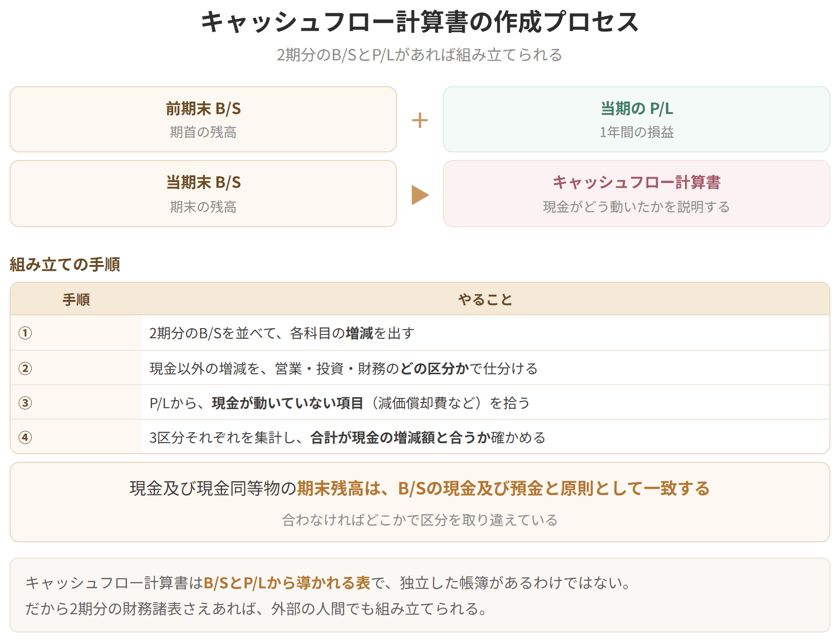Select the 前期末 B/S card

pos(203,119)
